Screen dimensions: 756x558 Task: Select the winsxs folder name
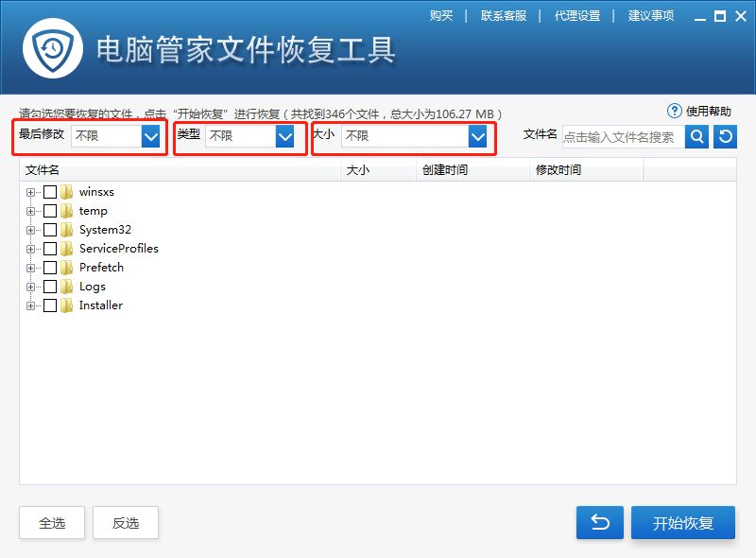pyautogui.click(x=96, y=192)
